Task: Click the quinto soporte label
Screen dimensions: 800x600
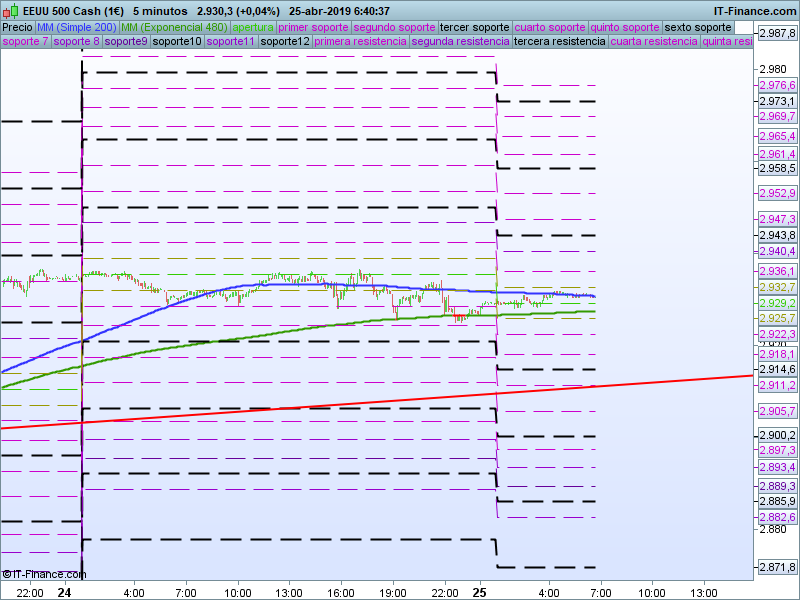Action: (x=625, y=28)
